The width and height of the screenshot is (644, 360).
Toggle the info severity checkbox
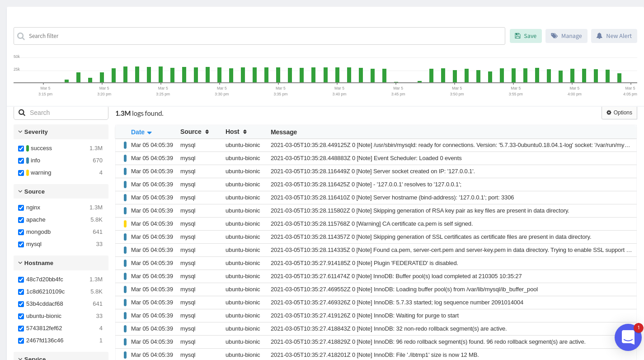[x=21, y=161]
